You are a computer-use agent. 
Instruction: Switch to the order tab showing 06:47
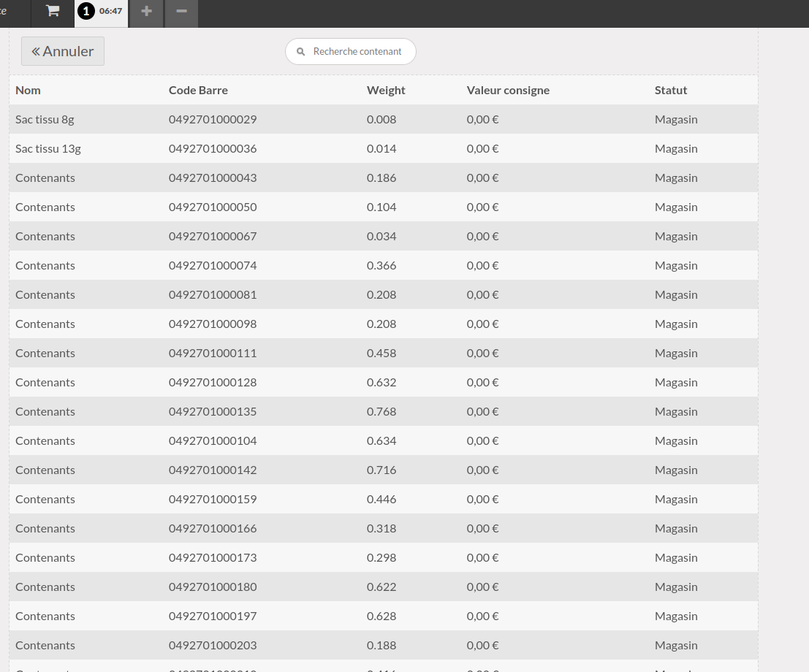coord(110,12)
